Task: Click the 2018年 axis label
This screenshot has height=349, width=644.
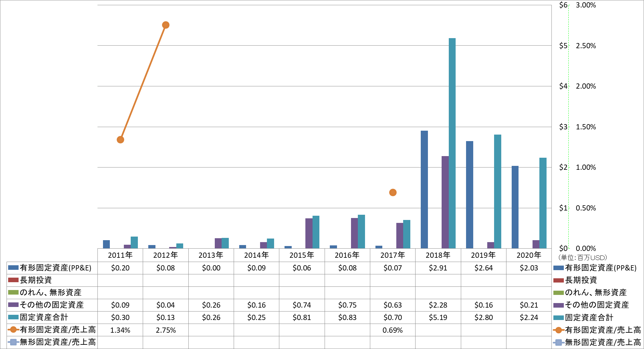Action: (x=438, y=255)
